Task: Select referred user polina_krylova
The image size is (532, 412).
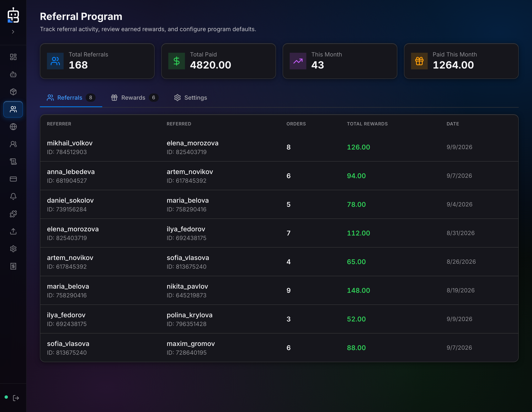Action: 190,315
